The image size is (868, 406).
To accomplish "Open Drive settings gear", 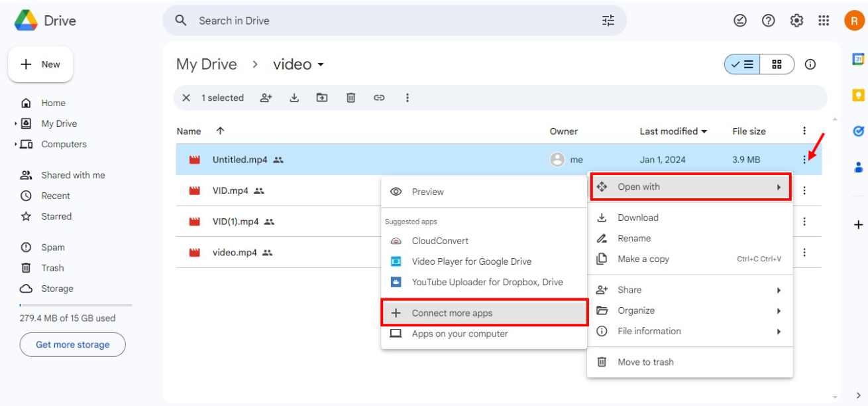I will coord(796,21).
